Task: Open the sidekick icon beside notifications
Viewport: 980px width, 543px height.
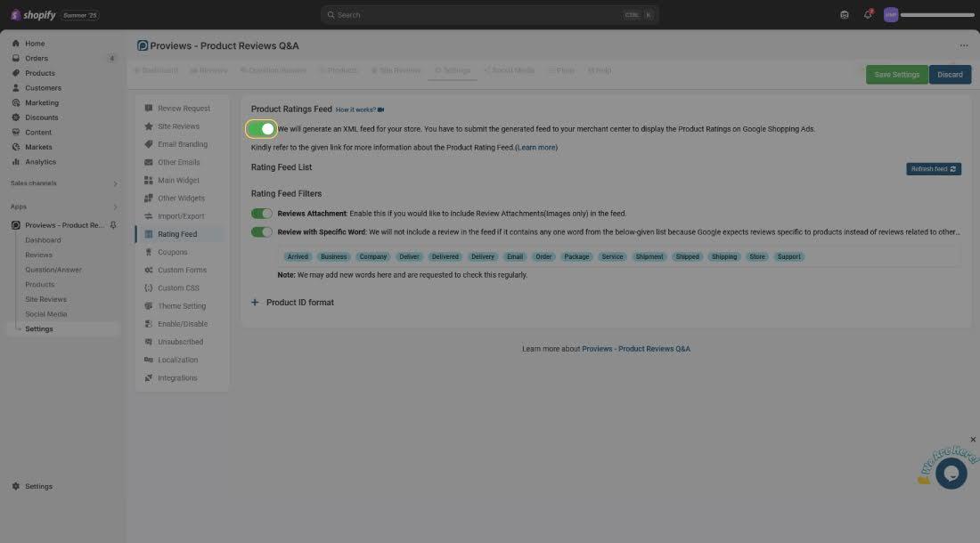Action: point(845,15)
